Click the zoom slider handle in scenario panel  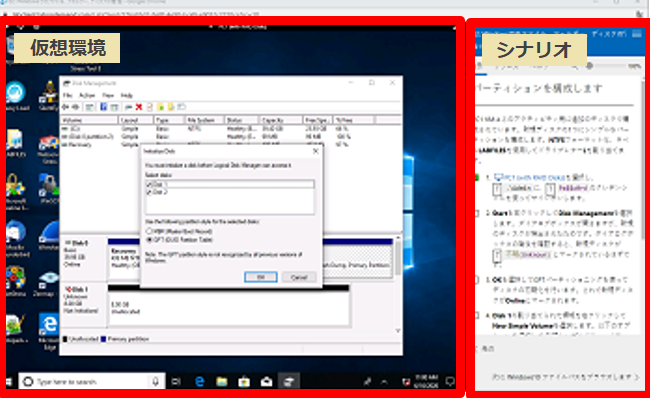[x=589, y=66]
